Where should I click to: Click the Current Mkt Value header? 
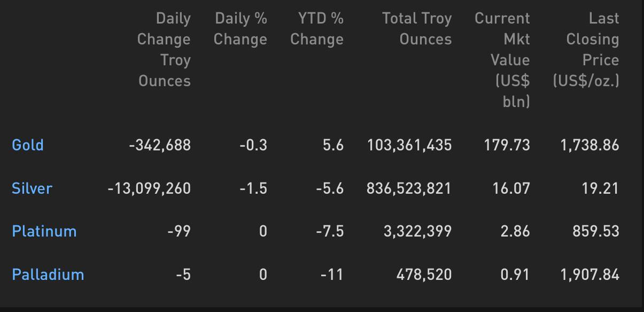(502, 60)
